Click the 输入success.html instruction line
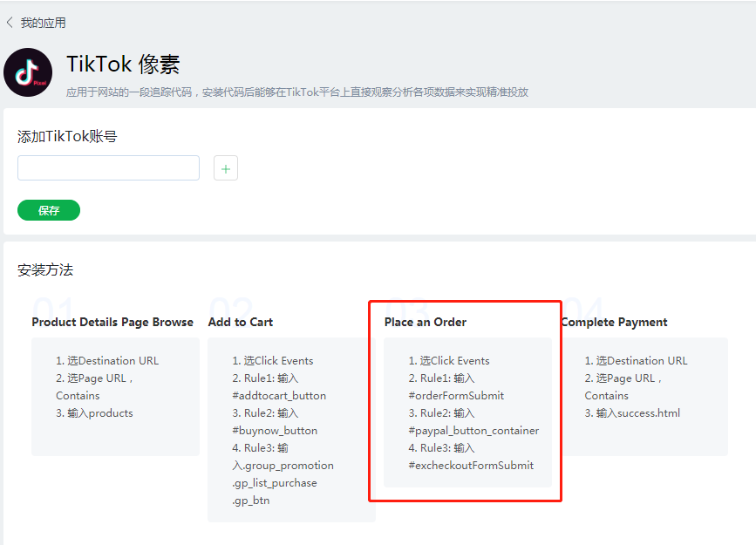The image size is (756, 545). 632,413
